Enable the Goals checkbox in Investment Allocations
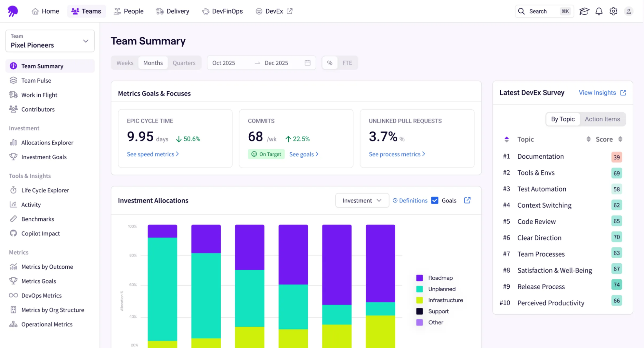Viewport: 644px width, 348px height. pos(435,200)
